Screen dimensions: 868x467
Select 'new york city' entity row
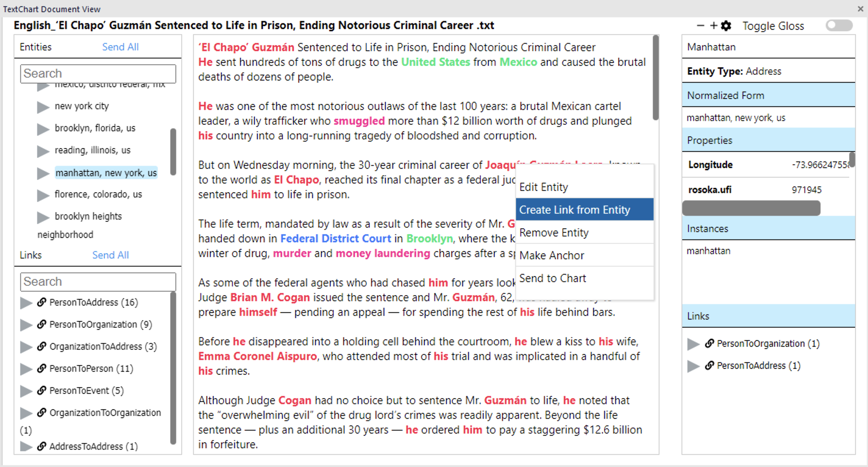[82, 106]
